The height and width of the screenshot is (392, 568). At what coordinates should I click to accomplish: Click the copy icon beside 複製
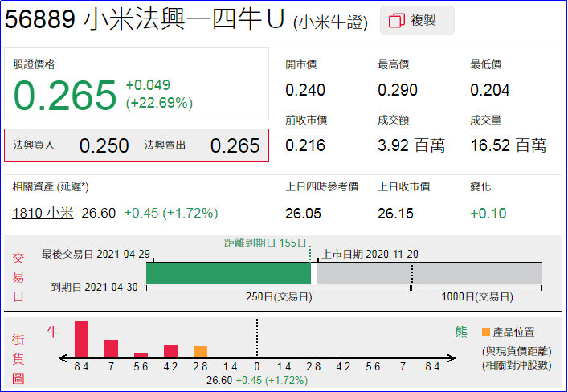click(x=396, y=21)
